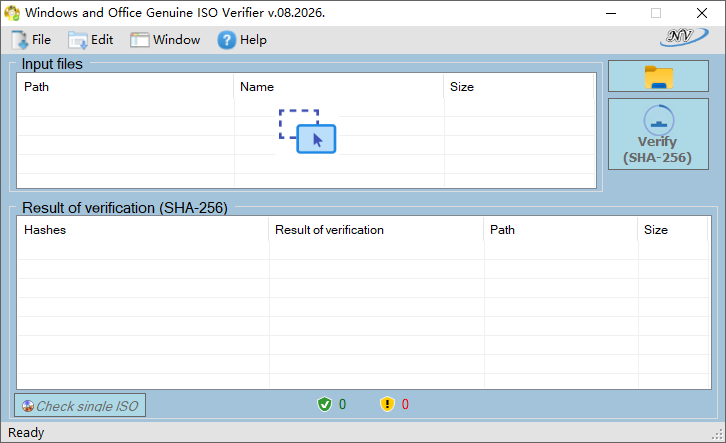Viewport: 726px width, 443px height.
Task: Open the Window menu
Action: coord(165,40)
